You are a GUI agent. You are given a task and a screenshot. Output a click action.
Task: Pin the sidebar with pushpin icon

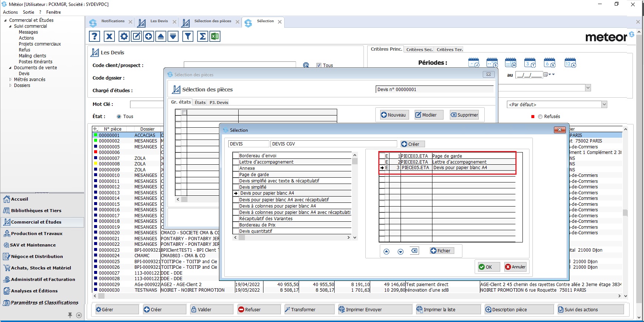pyautogui.click(x=70, y=315)
